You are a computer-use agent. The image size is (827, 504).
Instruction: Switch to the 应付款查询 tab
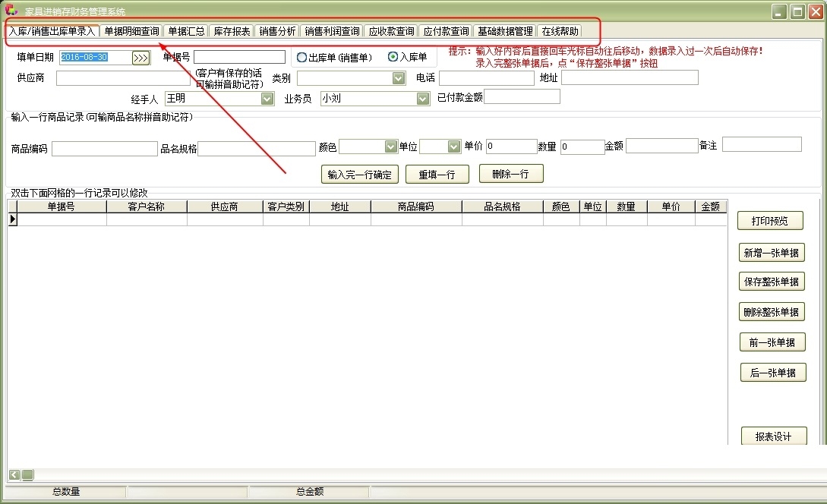tap(446, 31)
